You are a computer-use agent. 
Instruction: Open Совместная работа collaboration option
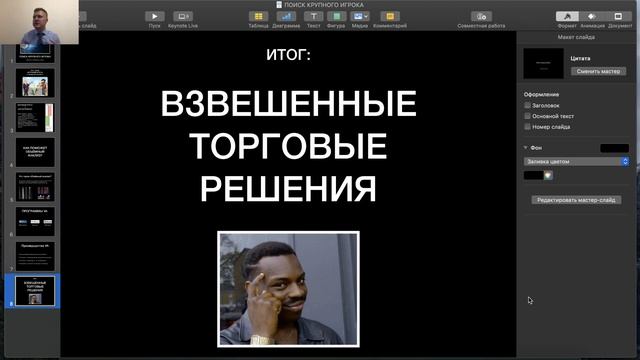click(481, 16)
